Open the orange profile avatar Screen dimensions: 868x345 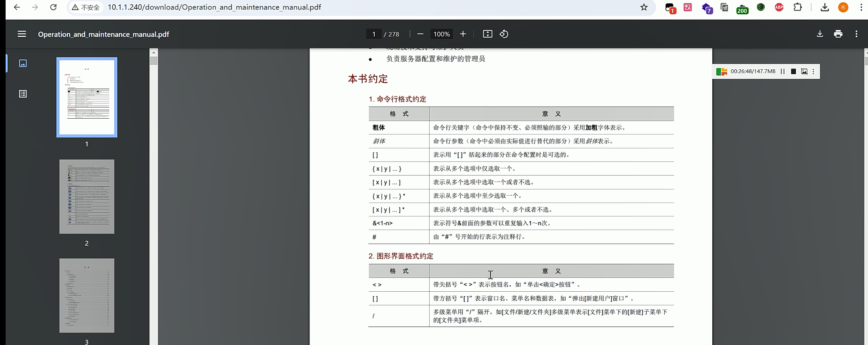(x=843, y=7)
